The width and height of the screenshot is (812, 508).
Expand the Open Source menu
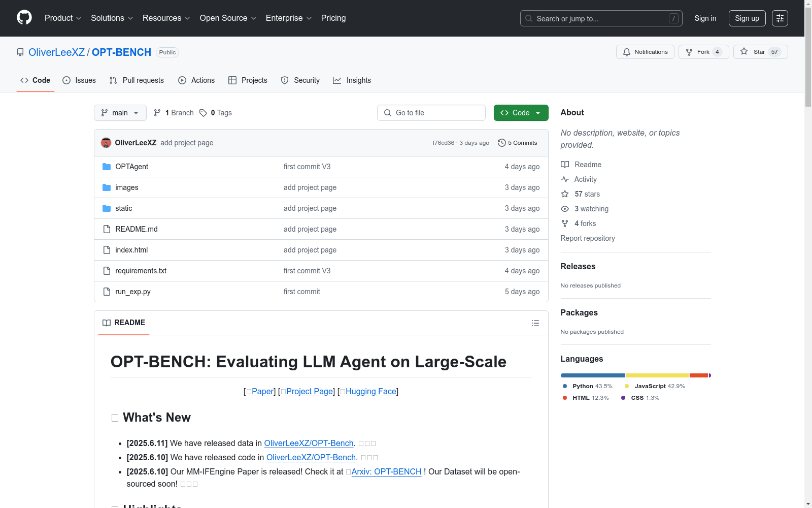tap(228, 18)
